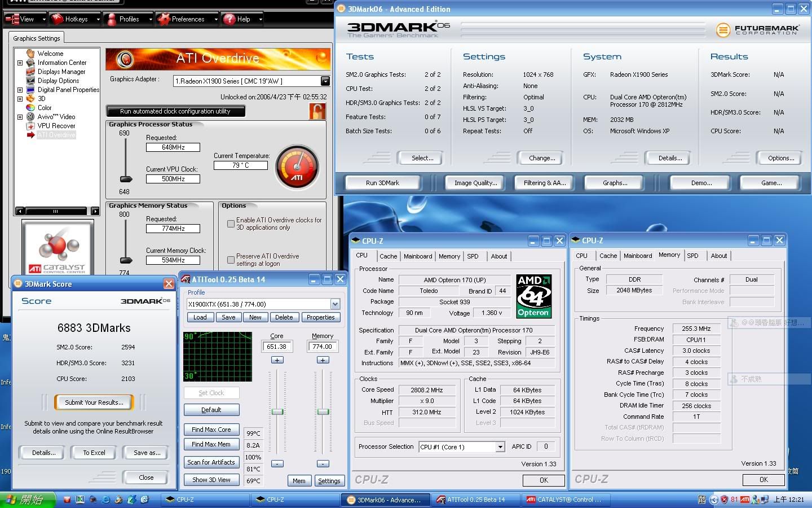Open the VPU Recover icon

click(30, 126)
